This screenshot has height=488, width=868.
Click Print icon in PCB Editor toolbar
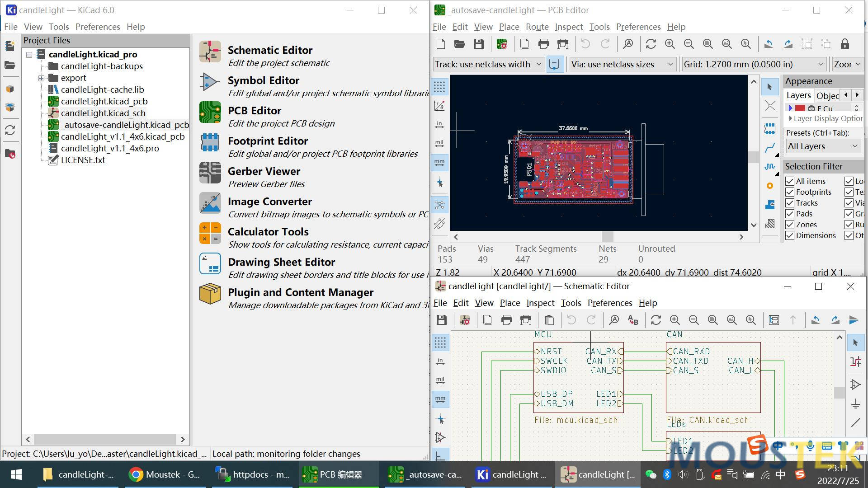pyautogui.click(x=543, y=44)
